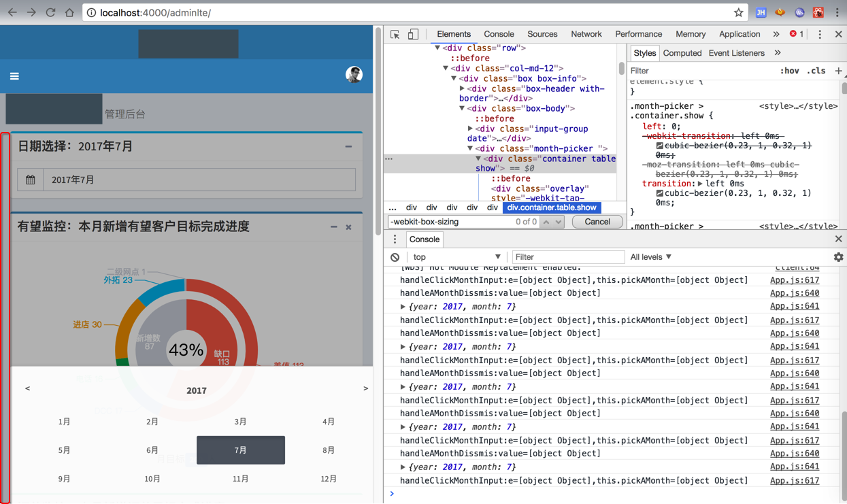
Task: Switch to the Event Listeners tab
Action: click(x=736, y=53)
